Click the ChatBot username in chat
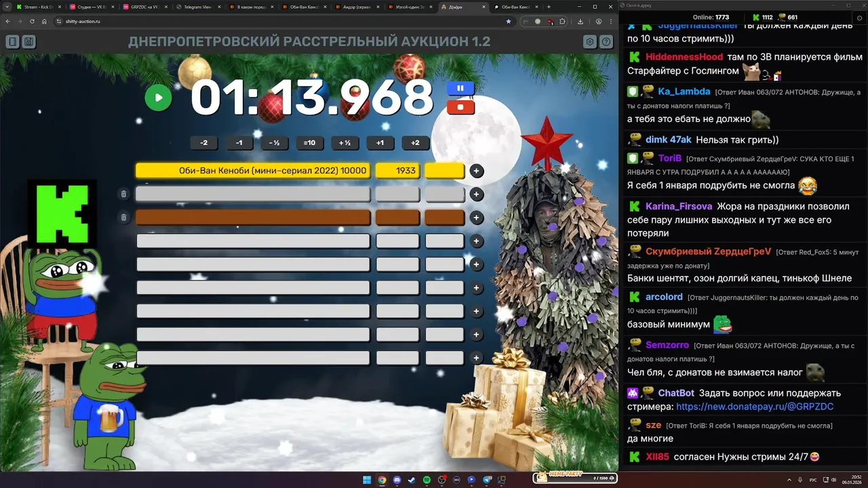868x488 pixels. (676, 393)
